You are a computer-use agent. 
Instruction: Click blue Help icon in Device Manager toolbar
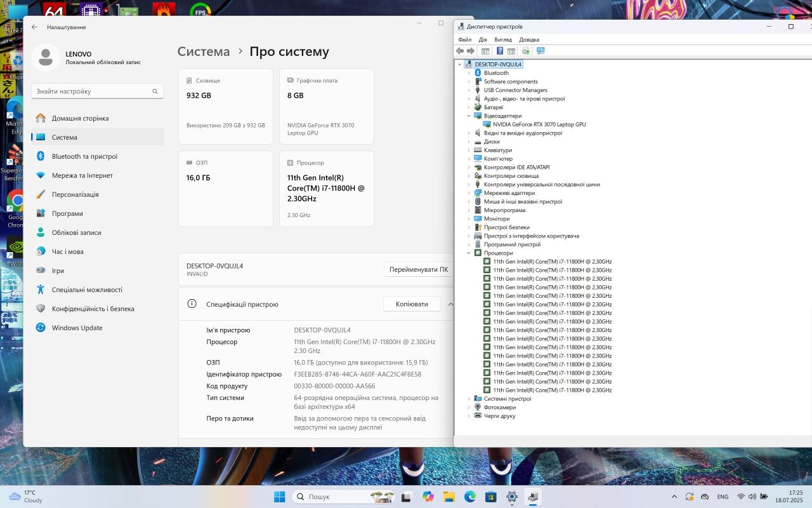500,51
